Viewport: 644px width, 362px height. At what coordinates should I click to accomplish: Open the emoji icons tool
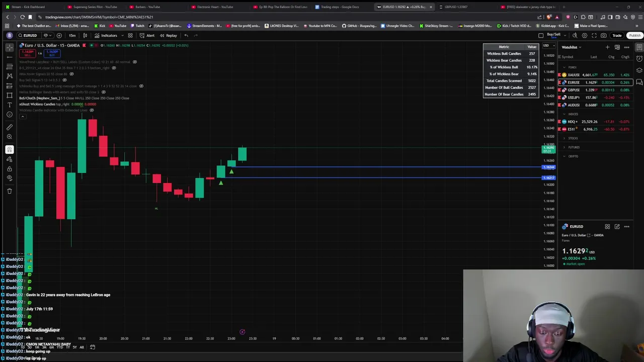tap(9, 114)
